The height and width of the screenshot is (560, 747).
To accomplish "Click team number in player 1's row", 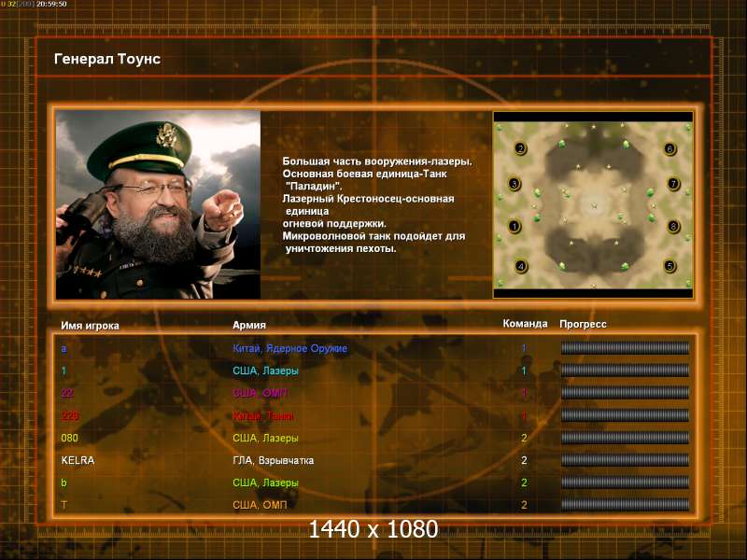I will click(x=524, y=371).
